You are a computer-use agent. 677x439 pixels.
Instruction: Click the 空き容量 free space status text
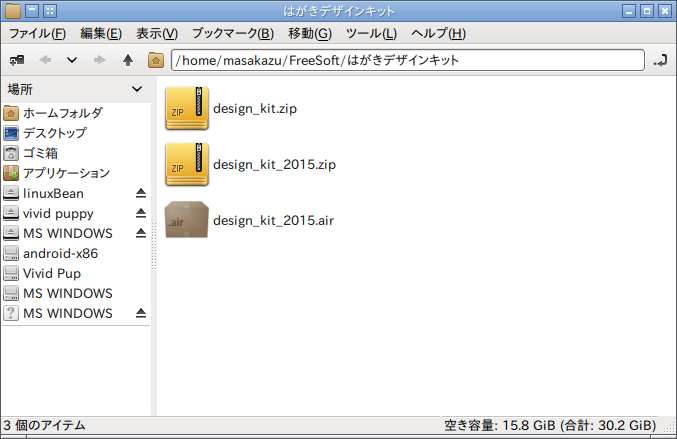[x=550, y=426]
